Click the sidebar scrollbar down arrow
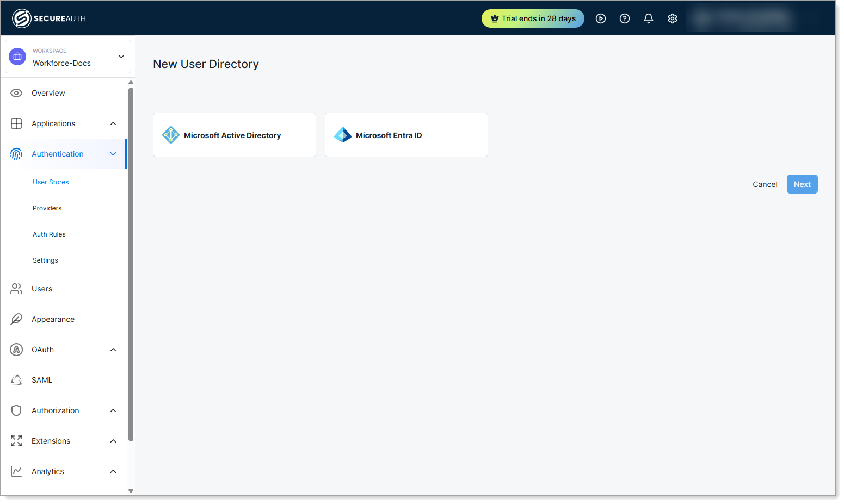Viewport: 844px width, 504px height. tap(131, 491)
